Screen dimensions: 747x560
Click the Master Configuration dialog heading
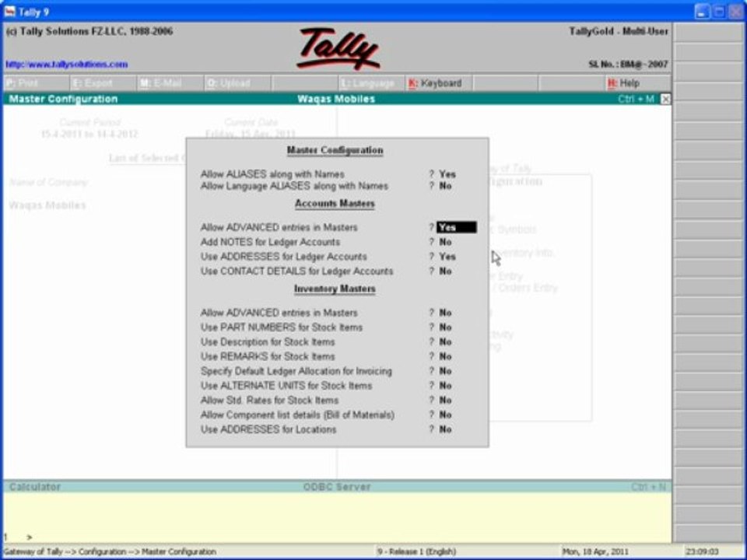[x=335, y=150]
